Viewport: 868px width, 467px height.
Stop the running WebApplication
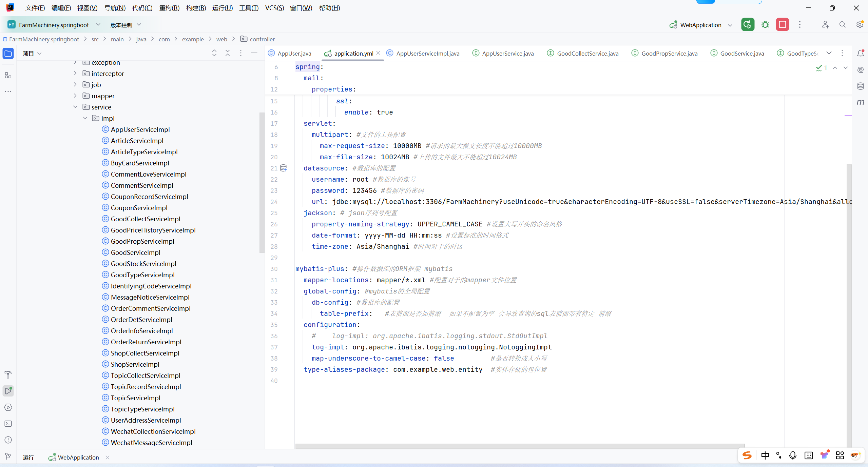coord(782,25)
